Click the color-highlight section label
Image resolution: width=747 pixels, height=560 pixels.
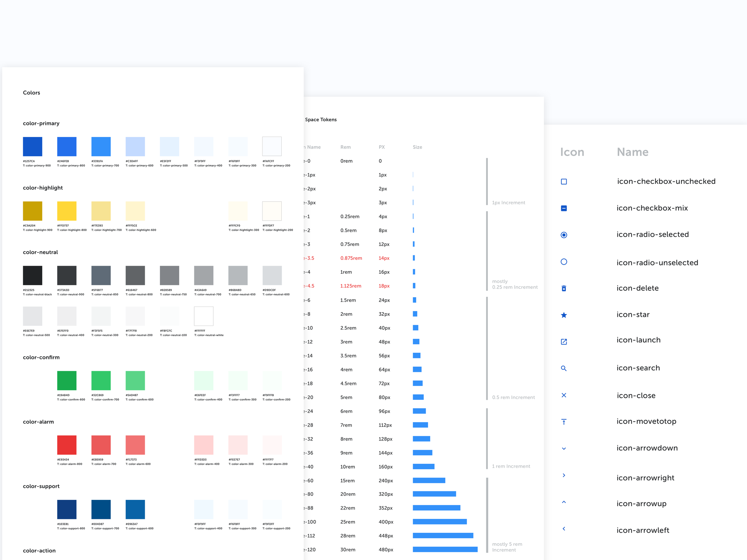point(43,187)
